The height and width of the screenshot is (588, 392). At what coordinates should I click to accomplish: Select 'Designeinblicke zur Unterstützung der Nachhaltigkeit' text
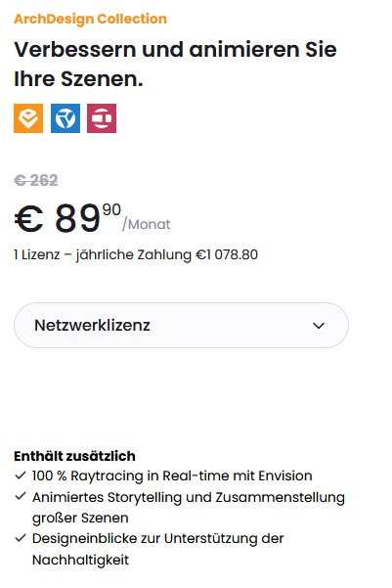pos(157,549)
